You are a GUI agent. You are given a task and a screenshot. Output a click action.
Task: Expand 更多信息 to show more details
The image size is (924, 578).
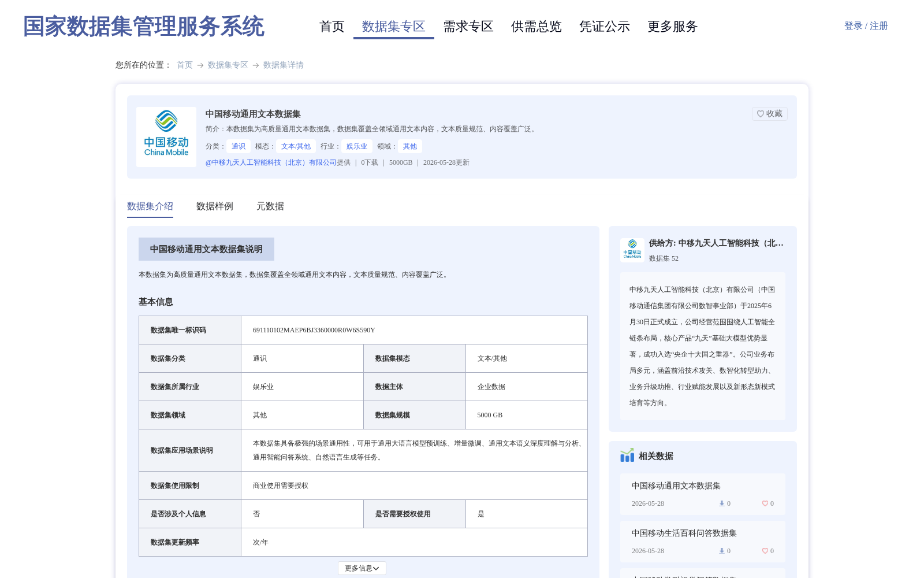pyautogui.click(x=362, y=568)
